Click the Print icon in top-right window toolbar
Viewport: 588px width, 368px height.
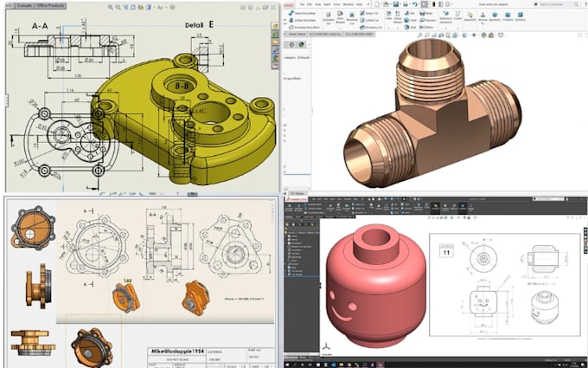pyautogui.click(x=406, y=4)
